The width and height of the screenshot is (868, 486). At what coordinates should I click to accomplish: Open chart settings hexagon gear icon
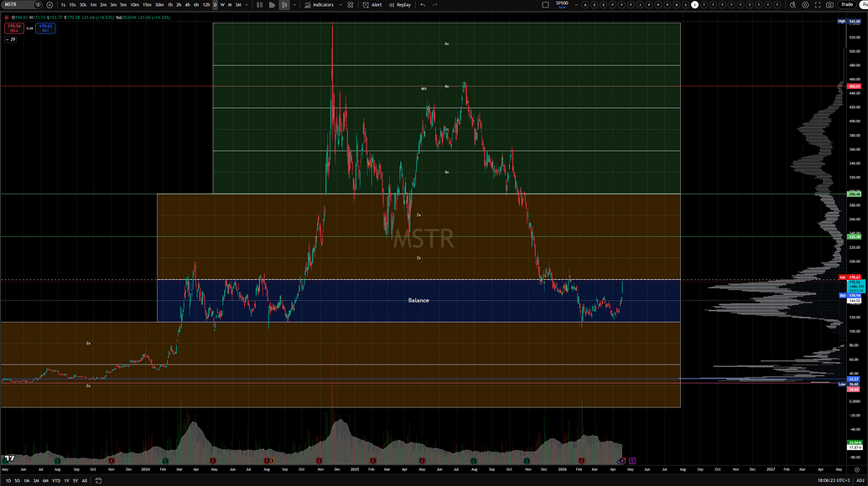805,4
